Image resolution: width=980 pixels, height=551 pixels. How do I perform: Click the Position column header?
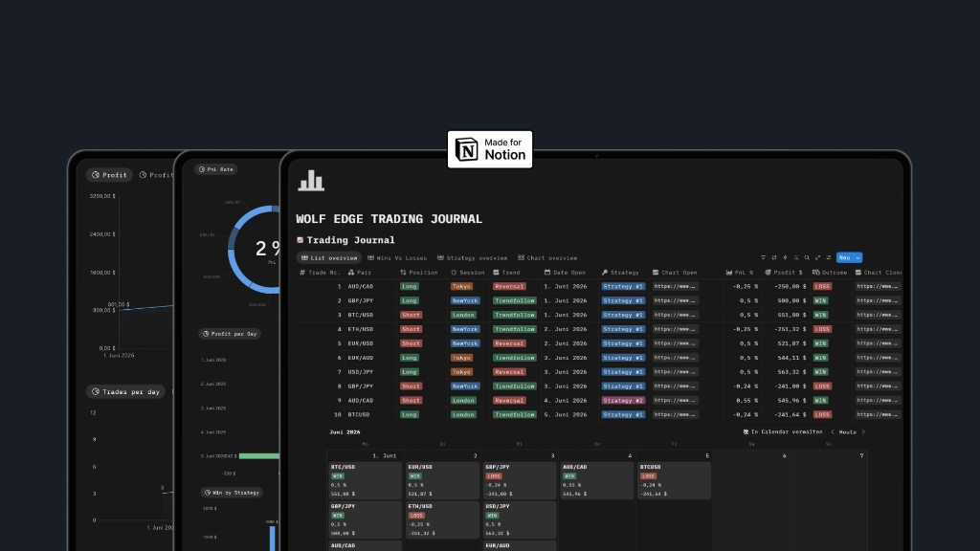coord(419,273)
